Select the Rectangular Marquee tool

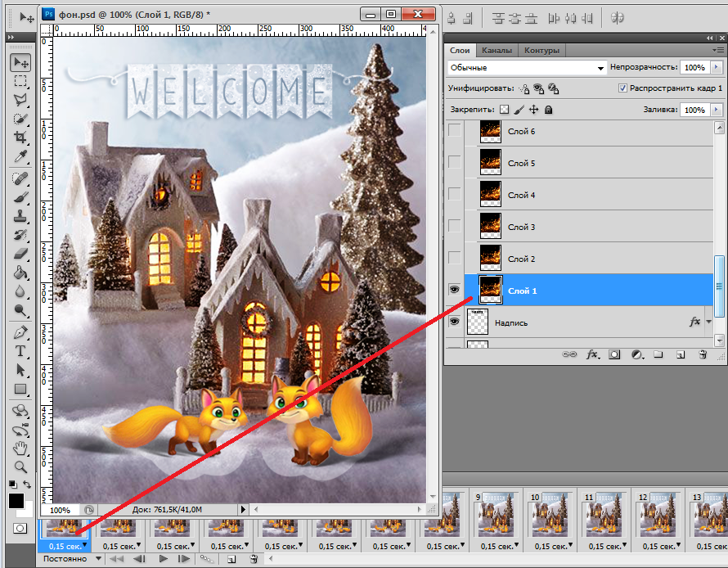(20, 81)
